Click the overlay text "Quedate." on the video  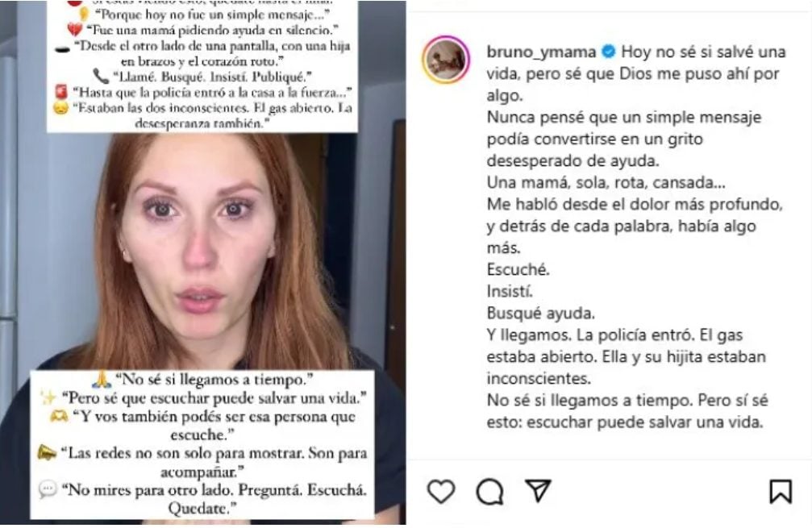202,509
